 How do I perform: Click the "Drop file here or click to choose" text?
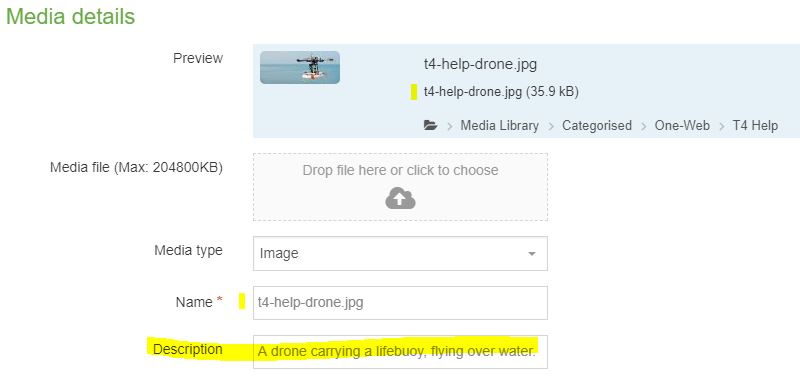tap(401, 170)
